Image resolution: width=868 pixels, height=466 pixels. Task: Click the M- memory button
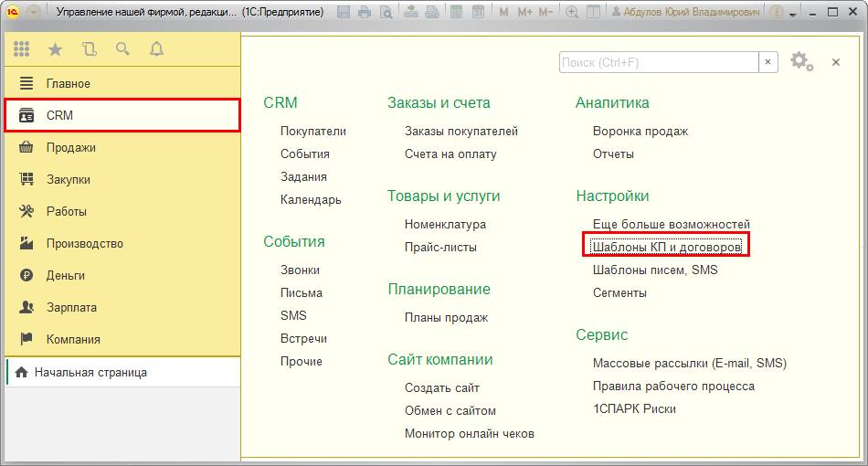(x=545, y=12)
